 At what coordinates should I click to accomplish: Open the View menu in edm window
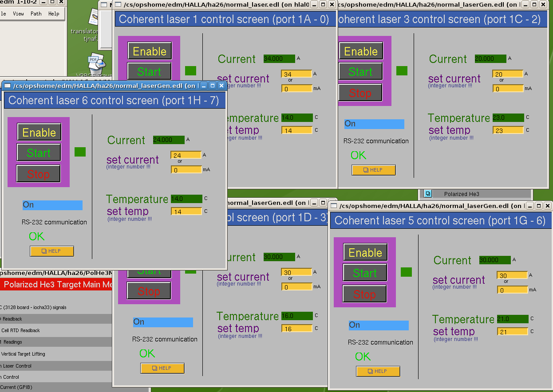(x=18, y=14)
